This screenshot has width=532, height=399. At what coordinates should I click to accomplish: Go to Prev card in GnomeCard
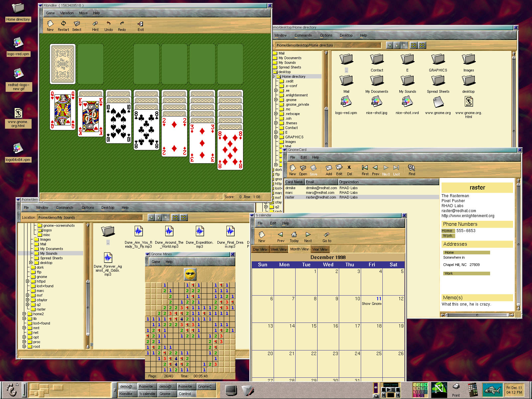click(x=375, y=170)
